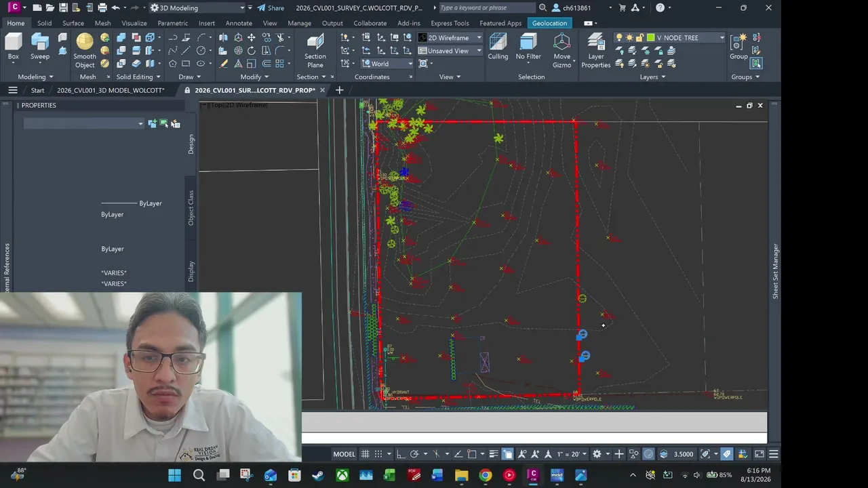Open the Design tab of Properties palette
Screen dimensions: 868x488
pyautogui.click(x=191, y=144)
